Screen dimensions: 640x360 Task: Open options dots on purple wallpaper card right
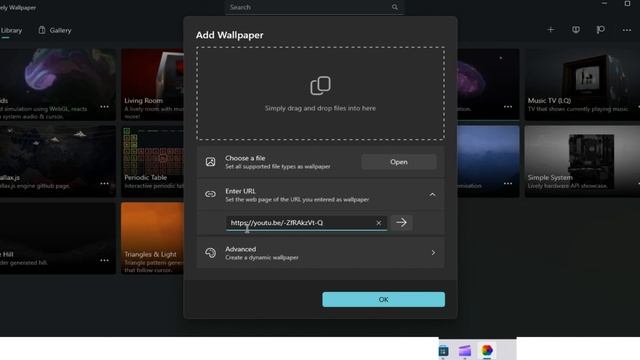point(508,107)
